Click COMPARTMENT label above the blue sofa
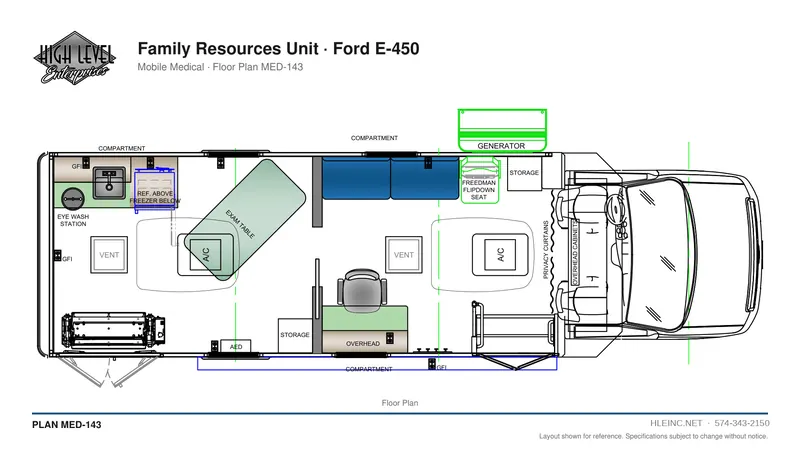The image size is (800, 452). [374, 138]
